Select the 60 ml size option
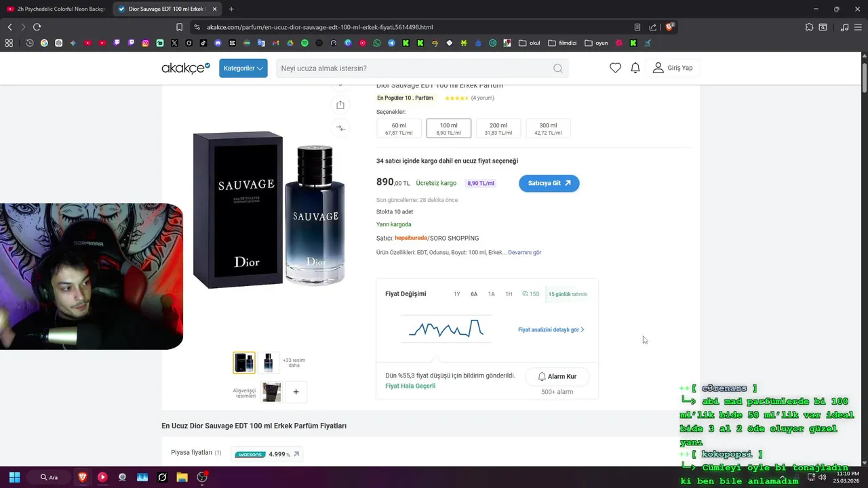 click(399, 128)
